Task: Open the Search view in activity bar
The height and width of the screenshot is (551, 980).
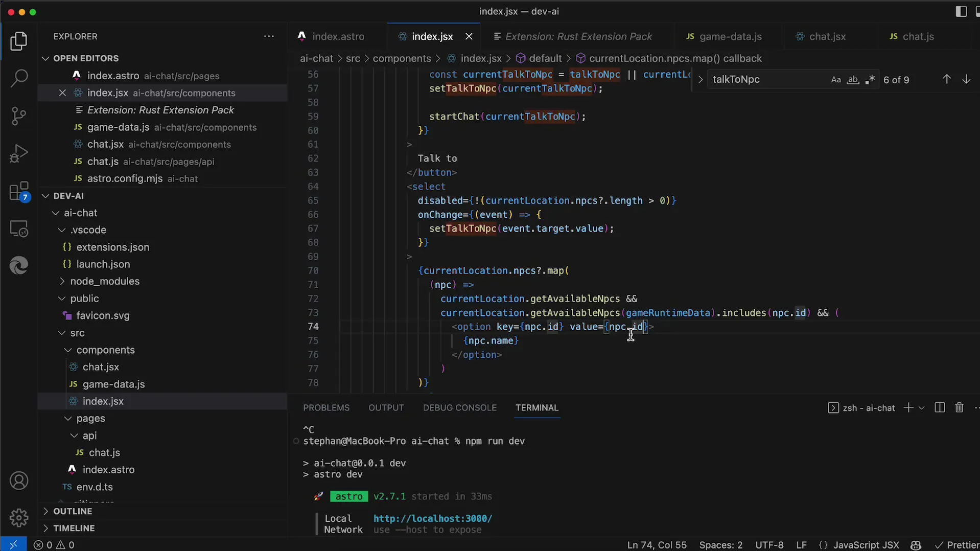Action: coord(19,79)
